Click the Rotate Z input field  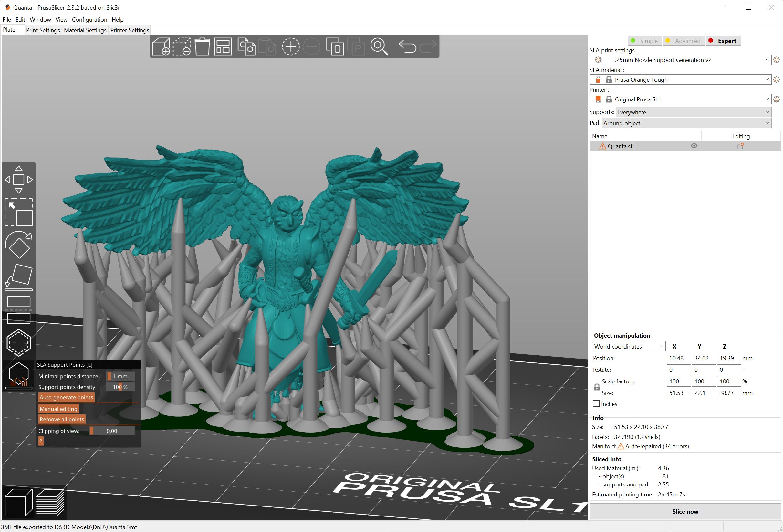click(x=729, y=370)
